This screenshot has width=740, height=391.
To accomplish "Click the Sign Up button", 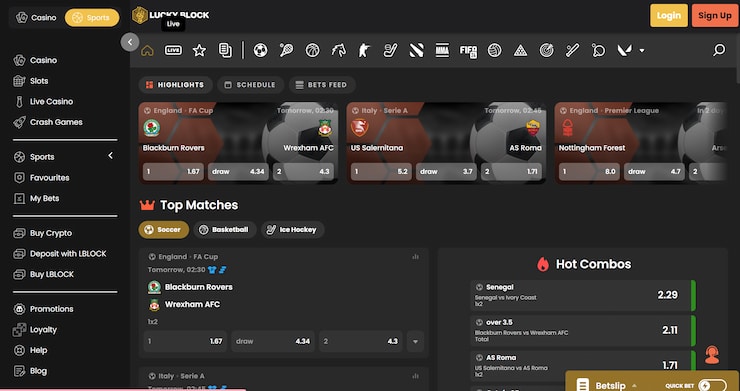I will click(x=715, y=16).
